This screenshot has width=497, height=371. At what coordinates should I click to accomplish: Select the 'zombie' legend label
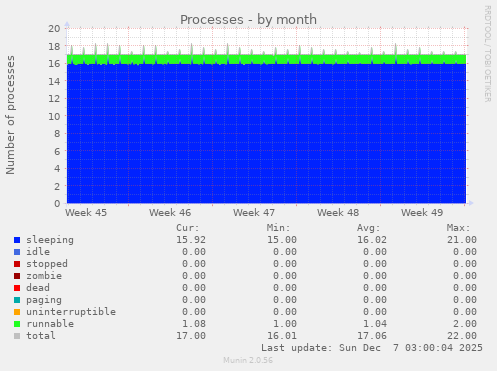coord(44,276)
